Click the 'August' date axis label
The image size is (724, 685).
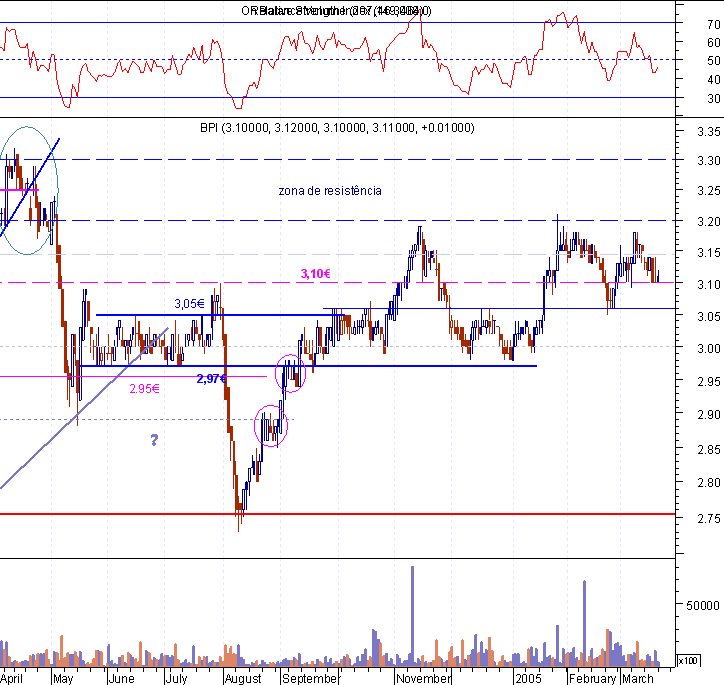click(243, 678)
